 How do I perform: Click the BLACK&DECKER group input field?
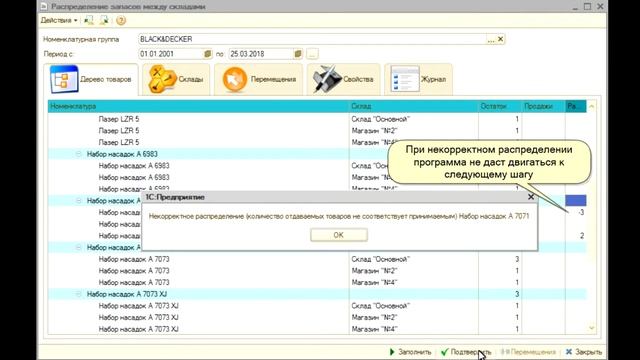(x=312, y=39)
